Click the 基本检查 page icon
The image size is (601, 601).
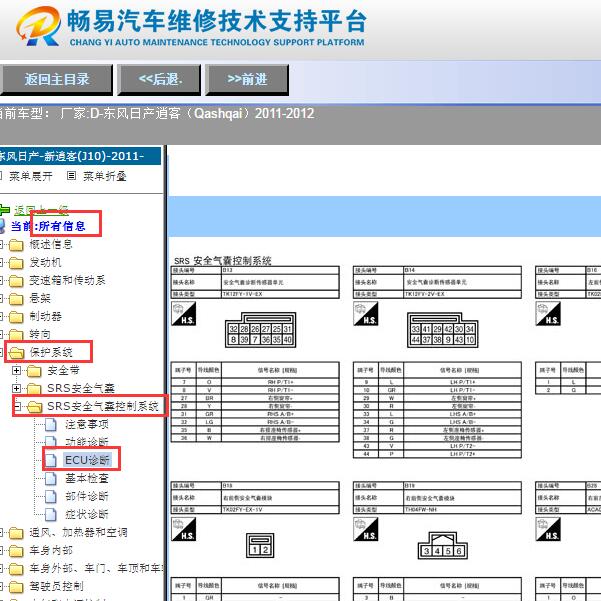click(51, 478)
